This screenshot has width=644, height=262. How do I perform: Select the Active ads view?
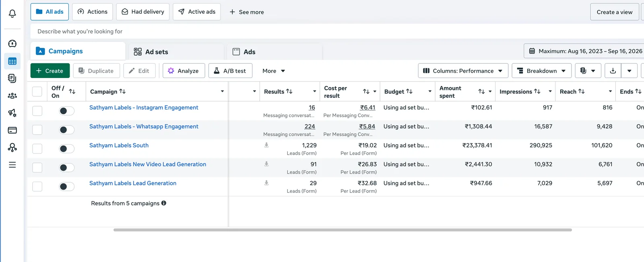point(197,12)
